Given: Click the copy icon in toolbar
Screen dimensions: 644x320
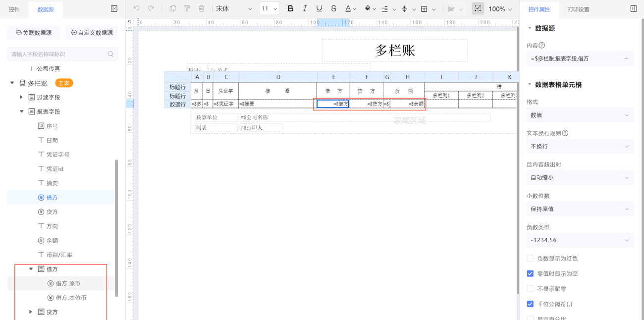Looking at the screenshot, I should (x=172, y=8).
